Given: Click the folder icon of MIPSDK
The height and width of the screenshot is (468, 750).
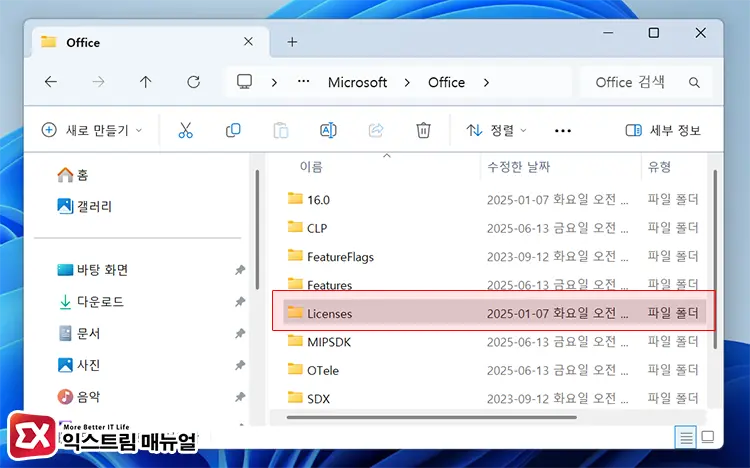Looking at the screenshot, I should (x=295, y=341).
